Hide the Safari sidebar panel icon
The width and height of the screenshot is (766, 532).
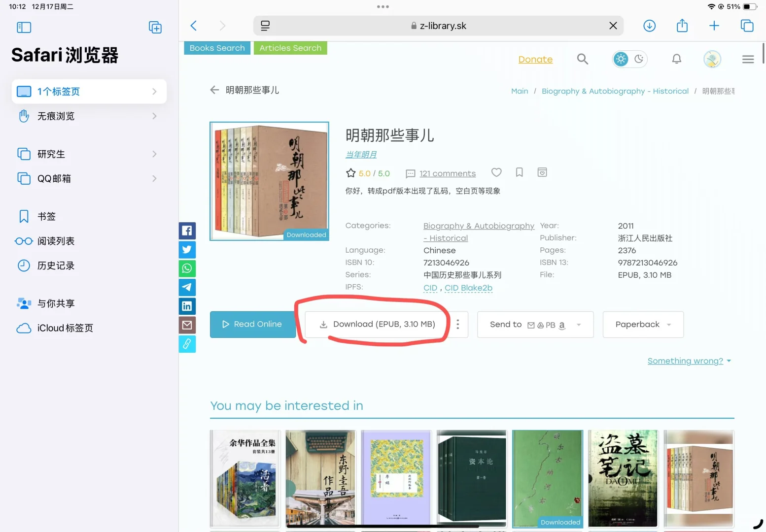pyautogui.click(x=24, y=27)
